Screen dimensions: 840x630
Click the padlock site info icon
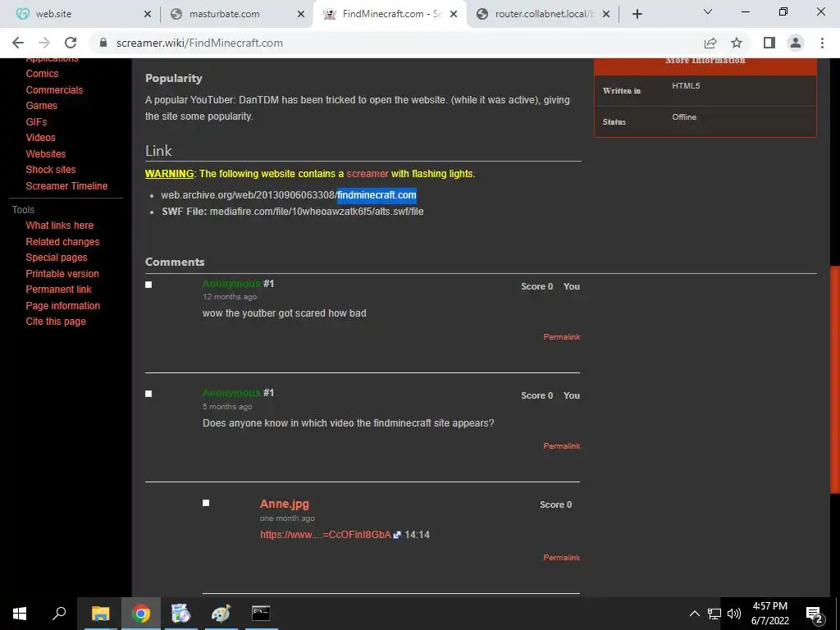coord(103,43)
